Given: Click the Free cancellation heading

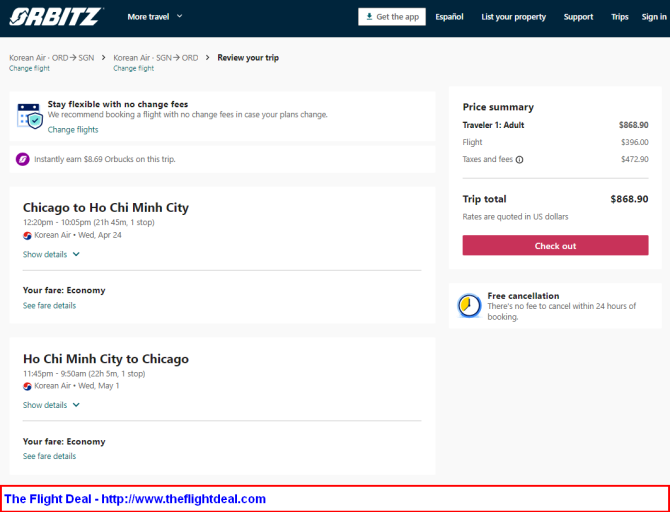Looking at the screenshot, I should pyautogui.click(x=523, y=296).
